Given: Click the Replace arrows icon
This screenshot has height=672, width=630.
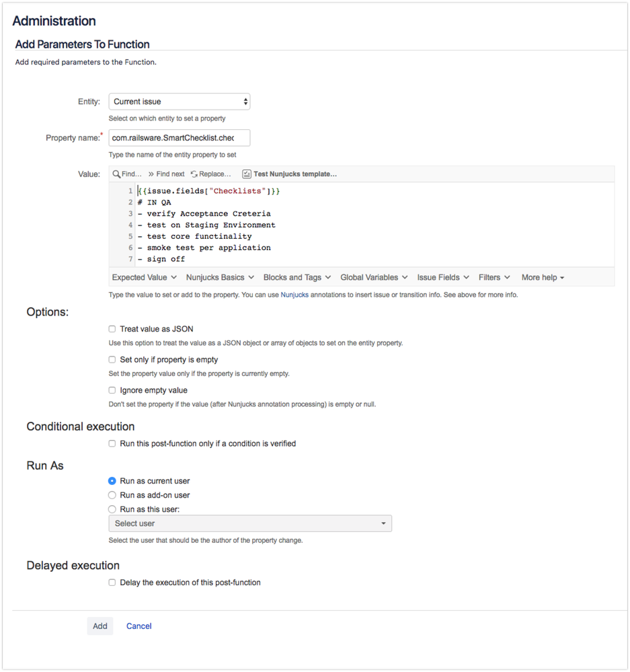Looking at the screenshot, I should [x=194, y=174].
